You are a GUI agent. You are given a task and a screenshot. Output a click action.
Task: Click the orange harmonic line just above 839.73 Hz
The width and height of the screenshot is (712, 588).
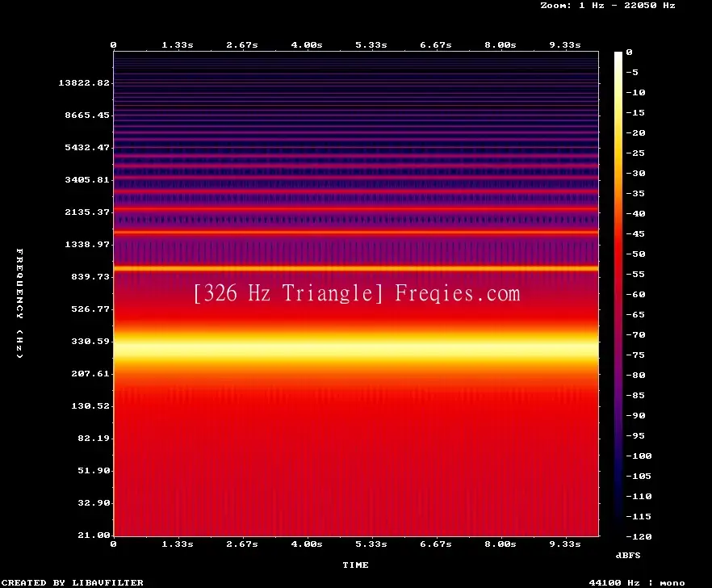[x=356, y=268]
